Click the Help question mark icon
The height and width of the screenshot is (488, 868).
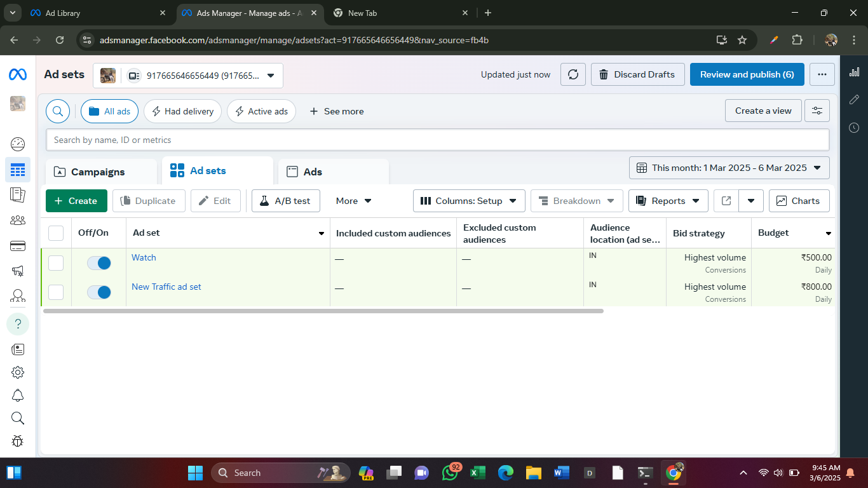click(x=18, y=324)
